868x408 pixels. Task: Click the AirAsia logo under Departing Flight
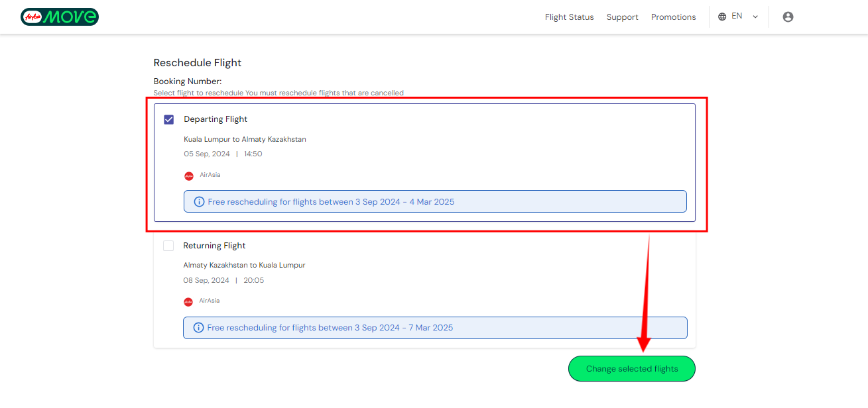(x=189, y=176)
